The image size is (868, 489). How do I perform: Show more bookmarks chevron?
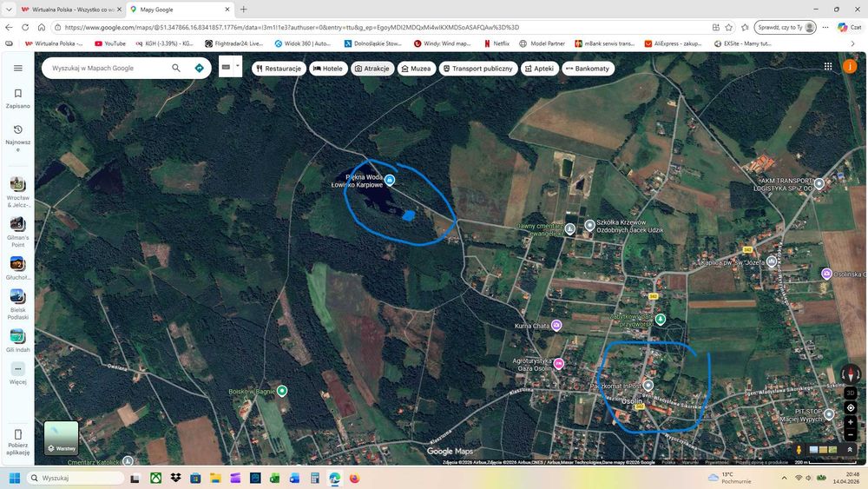[x=852, y=43]
